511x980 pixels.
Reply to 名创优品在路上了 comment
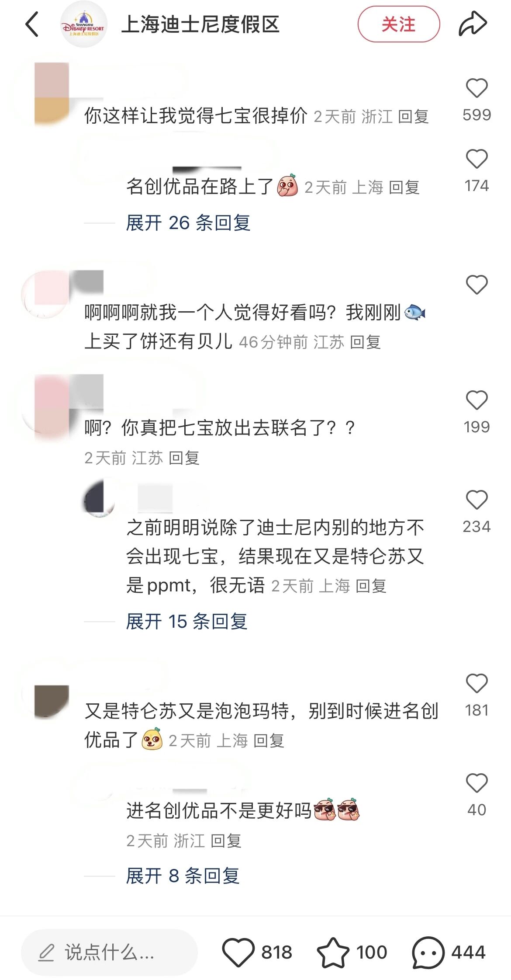pyautogui.click(x=404, y=188)
